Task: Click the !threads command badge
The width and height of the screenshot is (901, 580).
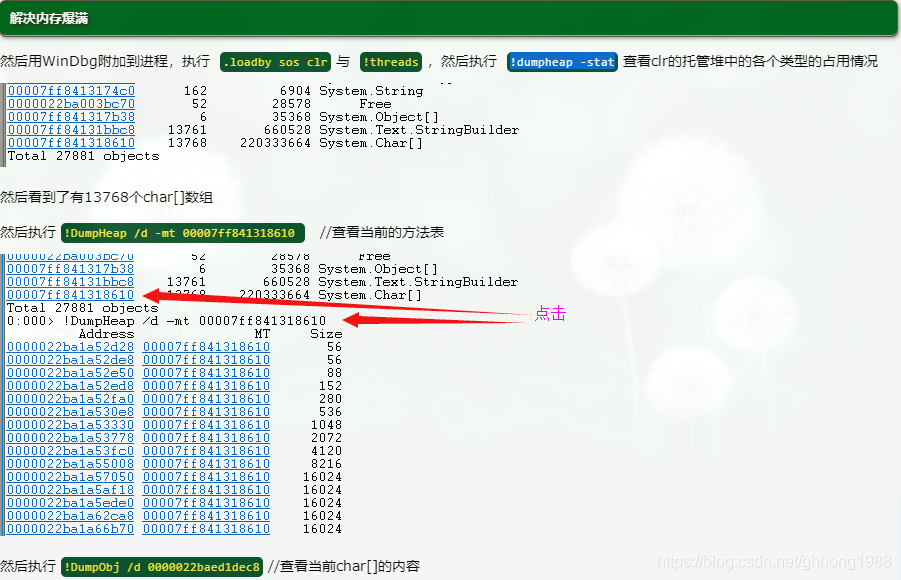Action: 390,62
